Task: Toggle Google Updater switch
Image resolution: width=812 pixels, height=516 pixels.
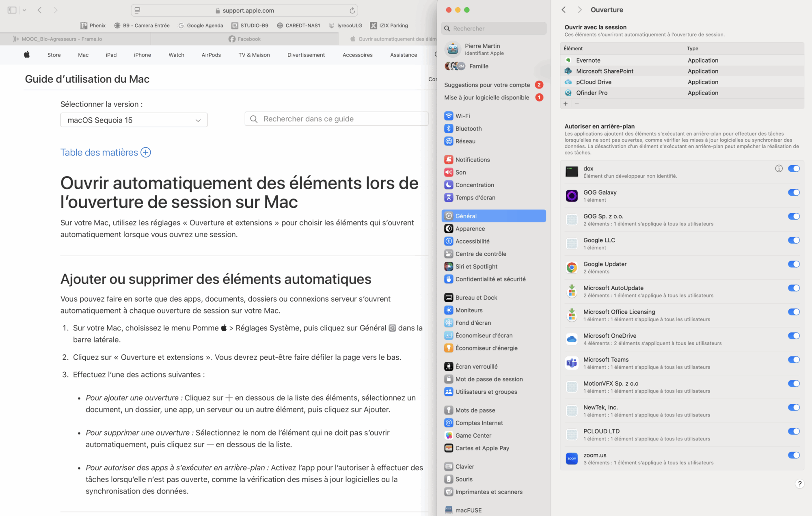Action: pyautogui.click(x=794, y=264)
